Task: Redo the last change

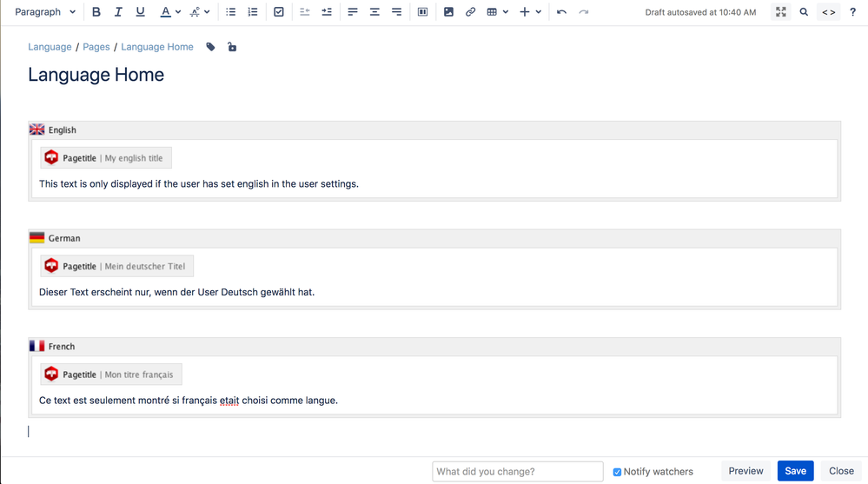Action: [x=584, y=11]
